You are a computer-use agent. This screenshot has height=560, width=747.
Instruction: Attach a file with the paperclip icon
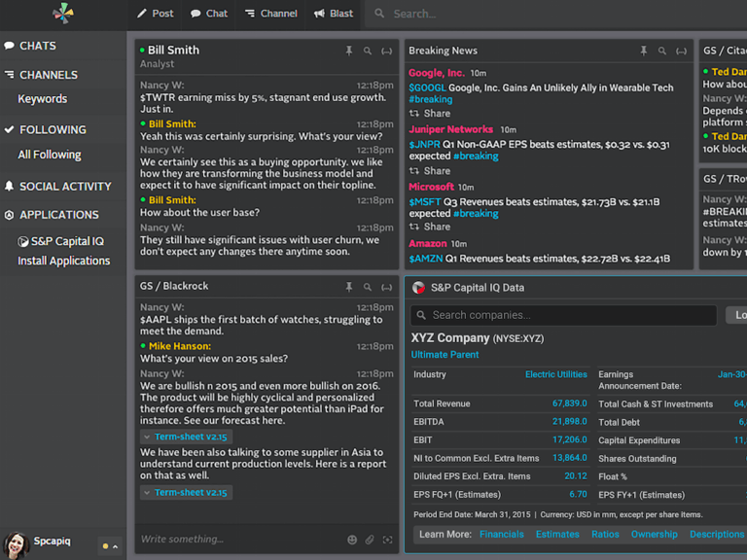click(370, 540)
